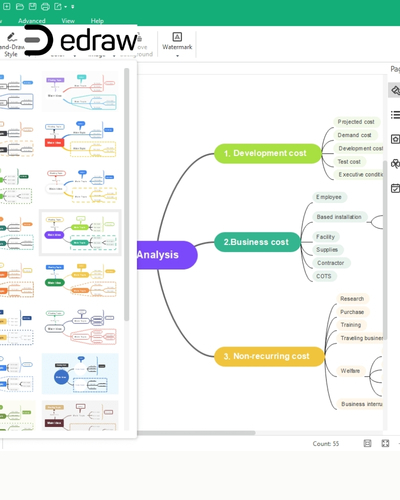The width and height of the screenshot is (400, 500).
Task: Click the fit page icon in status bar
Action: point(367,443)
